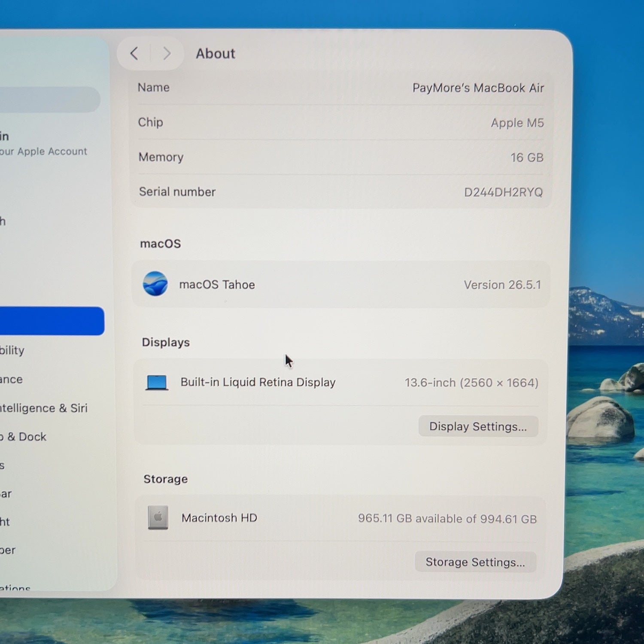Click the Chip Apple M5 row
The height and width of the screenshot is (644, 644).
340,122
